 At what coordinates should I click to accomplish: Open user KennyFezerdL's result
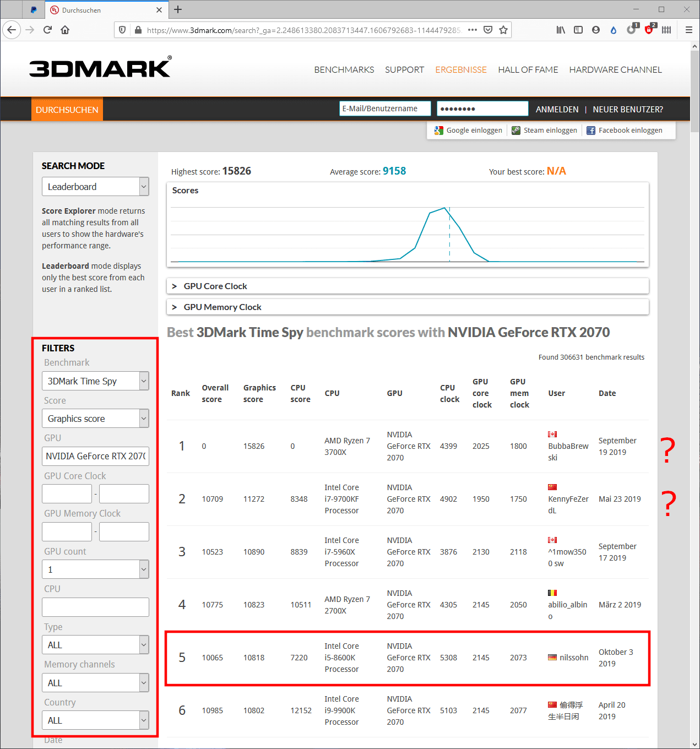click(x=568, y=504)
